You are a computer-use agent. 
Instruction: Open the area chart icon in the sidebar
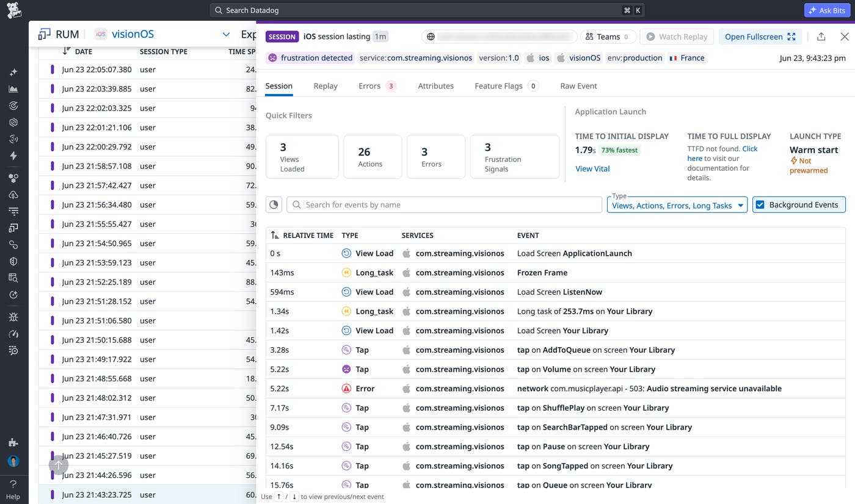(x=13, y=89)
